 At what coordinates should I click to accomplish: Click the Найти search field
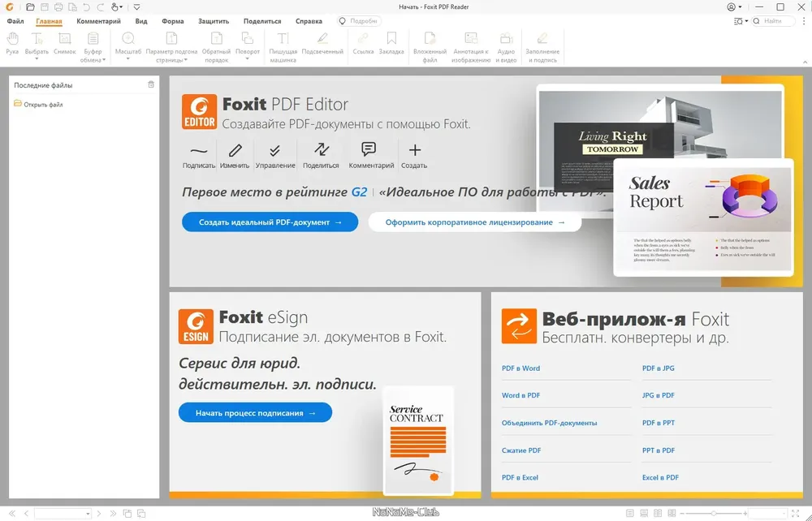click(773, 21)
